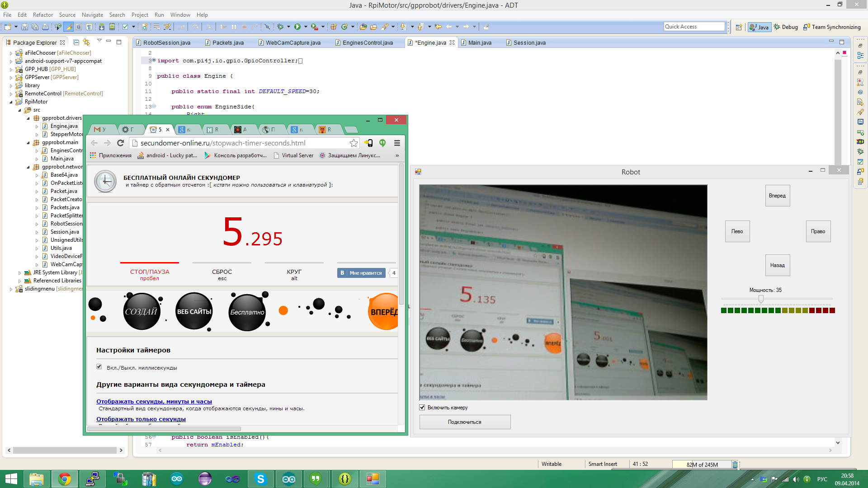Toggle Link with Editor in Package Explorer
This screenshot has width=868, height=488.
click(86, 42)
